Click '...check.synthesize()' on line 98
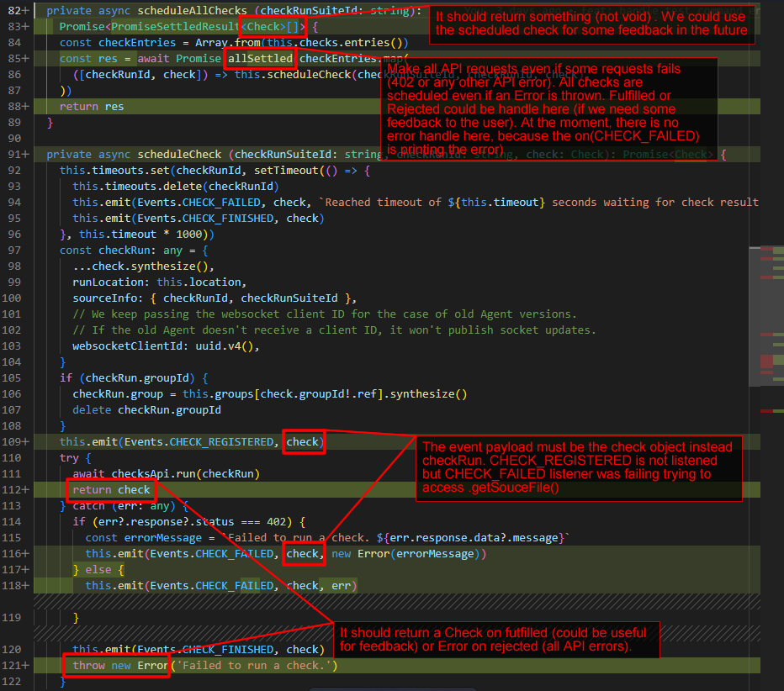 (140, 266)
